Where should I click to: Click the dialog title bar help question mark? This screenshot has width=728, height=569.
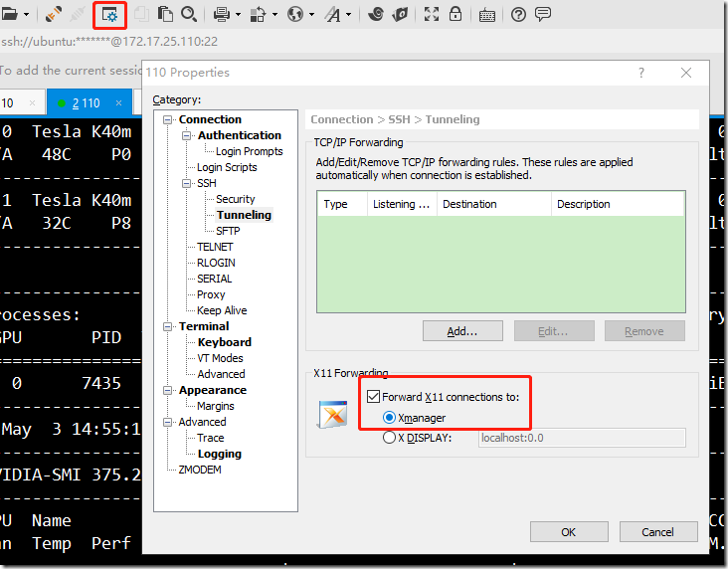tap(641, 73)
